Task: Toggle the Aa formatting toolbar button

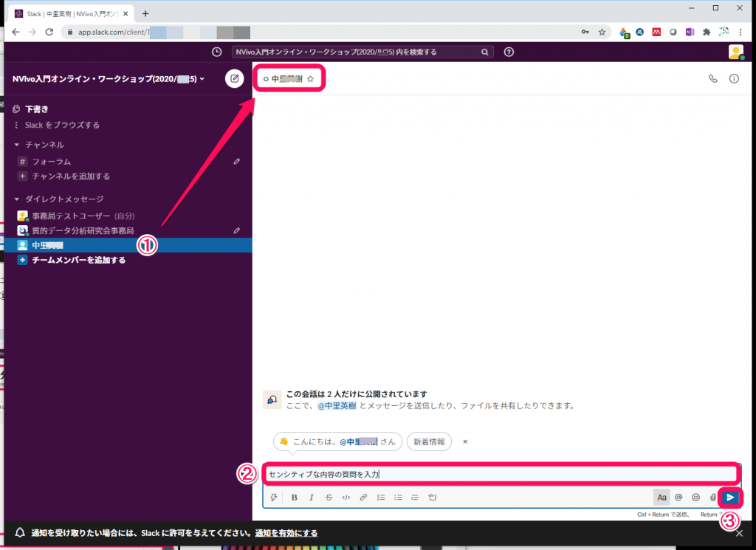Action: (661, 498)
